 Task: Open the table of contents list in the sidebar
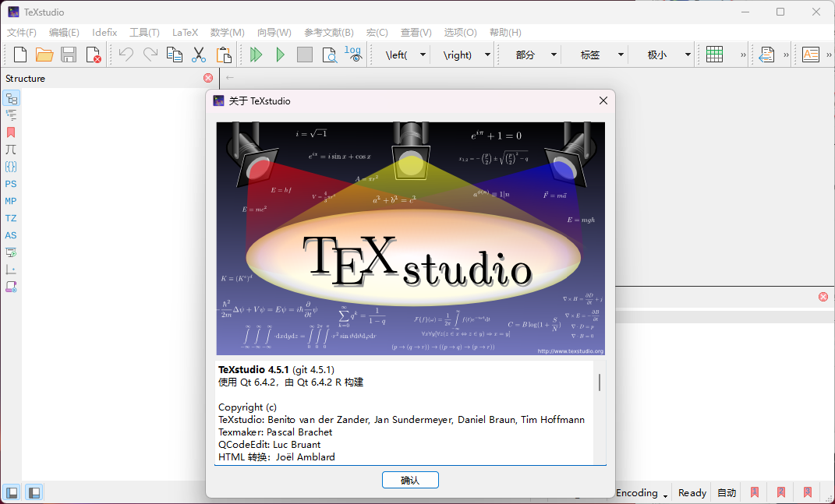point(11,115)
